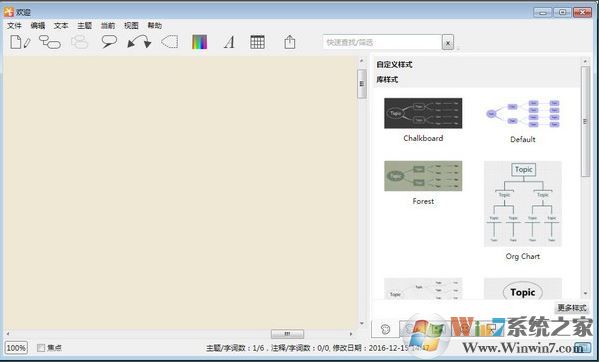
Task: Click the styles panel vertical scrollbar thumb
Action: pos(585,121)
